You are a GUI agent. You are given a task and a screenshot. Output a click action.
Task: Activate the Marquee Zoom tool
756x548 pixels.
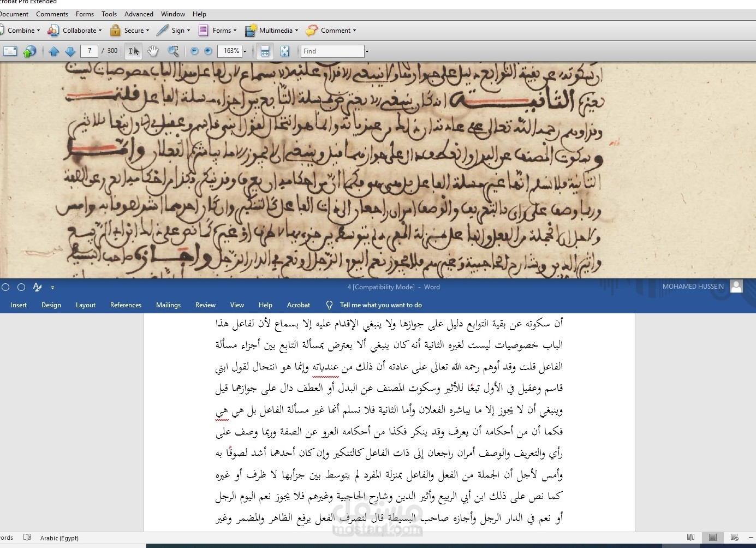point(173,51)
